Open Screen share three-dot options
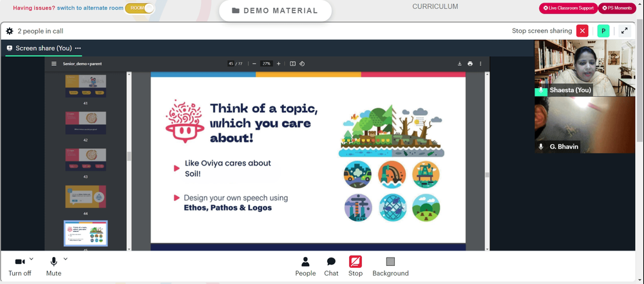This screenshot has width=644, height=284. pyautogui.click(x=78, y=48)
